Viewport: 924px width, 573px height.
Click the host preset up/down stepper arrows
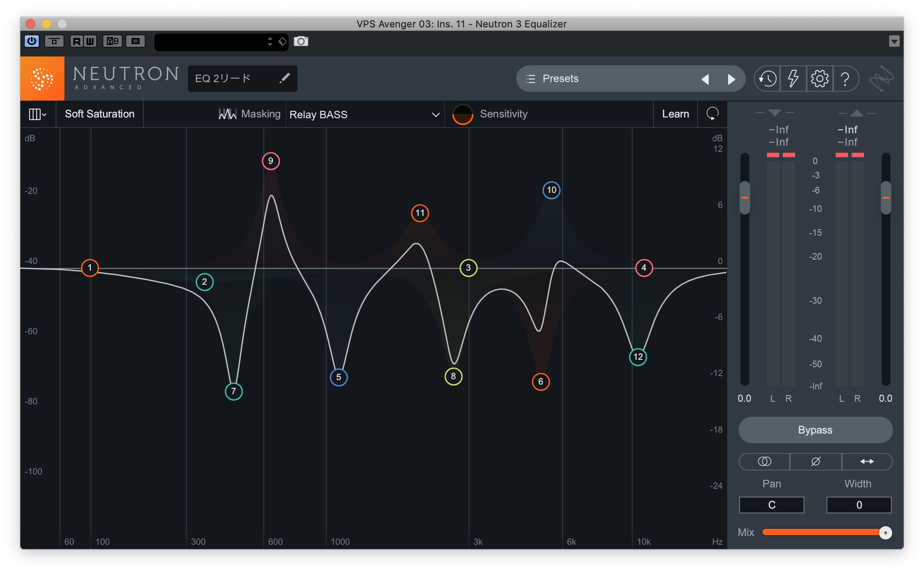click(270, 41)
